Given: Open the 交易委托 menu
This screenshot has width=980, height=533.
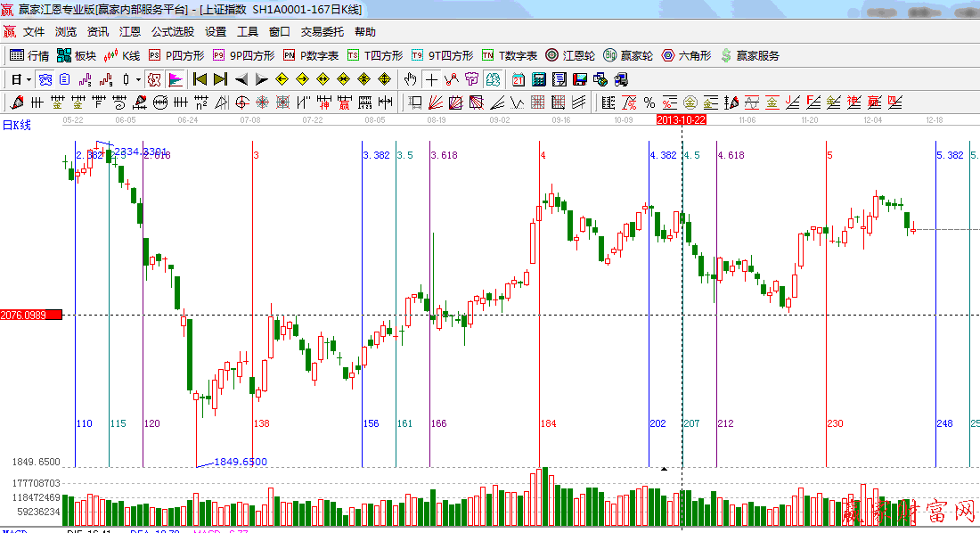Looking at the screenshot, I should click(322, 31).
